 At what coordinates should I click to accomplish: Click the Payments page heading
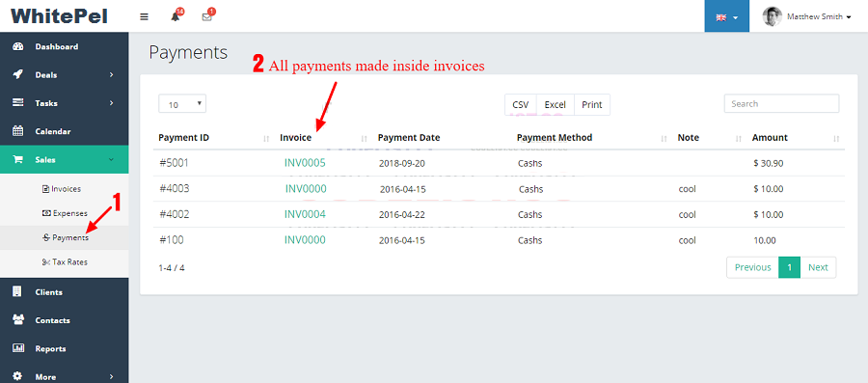[188, 52]
